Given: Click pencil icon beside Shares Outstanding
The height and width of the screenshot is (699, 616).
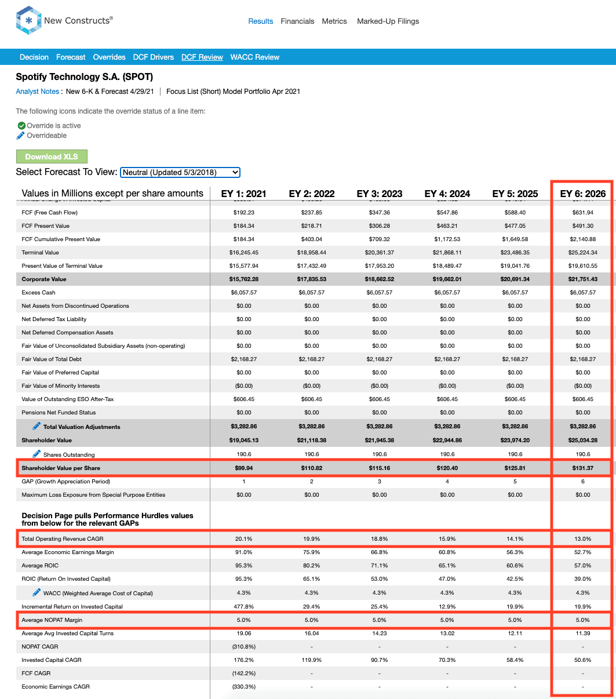Looking at the screenshot, I should click(37, 454).
